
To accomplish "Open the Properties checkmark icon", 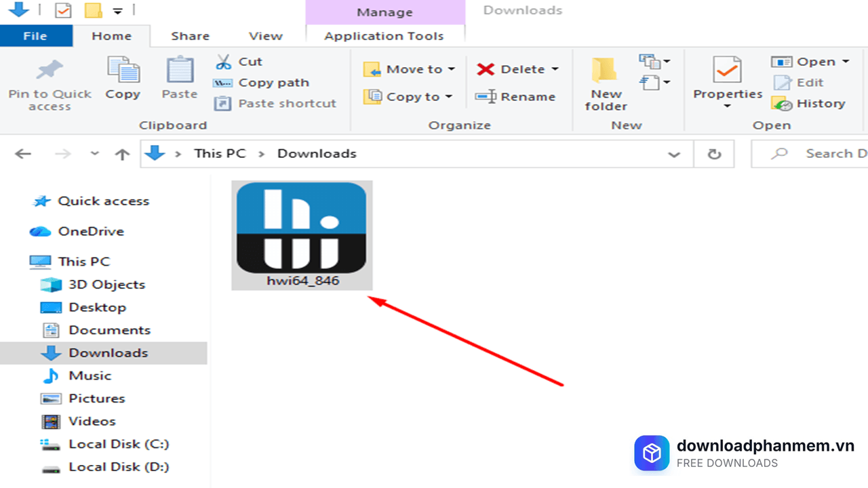I will [x=727, y=70].
